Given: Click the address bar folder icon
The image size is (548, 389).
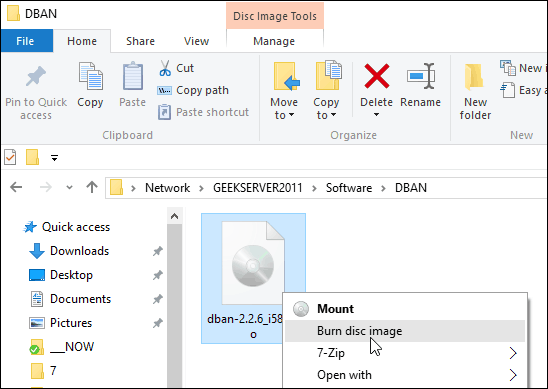Looking at the screenshot, I should pos(116,188).
